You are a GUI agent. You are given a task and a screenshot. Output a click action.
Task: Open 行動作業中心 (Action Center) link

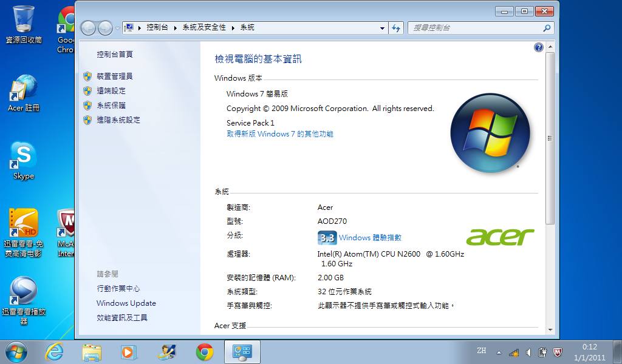point(118,288)
